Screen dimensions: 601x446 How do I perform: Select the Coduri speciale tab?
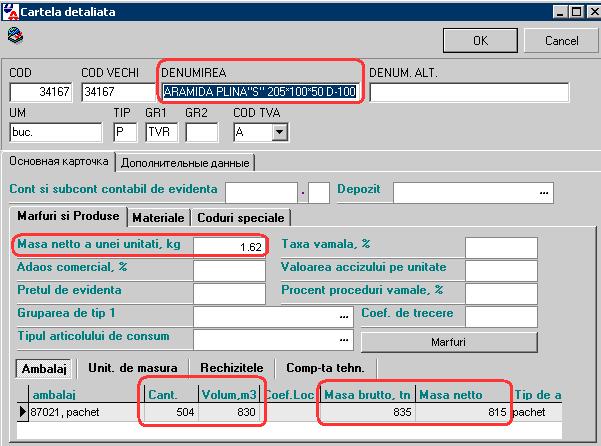tap(241, 218)
